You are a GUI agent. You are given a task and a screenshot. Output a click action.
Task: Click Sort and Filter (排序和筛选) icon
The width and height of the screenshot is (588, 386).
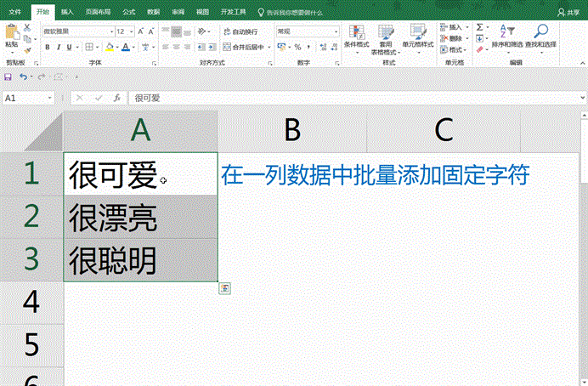(506, 35)
